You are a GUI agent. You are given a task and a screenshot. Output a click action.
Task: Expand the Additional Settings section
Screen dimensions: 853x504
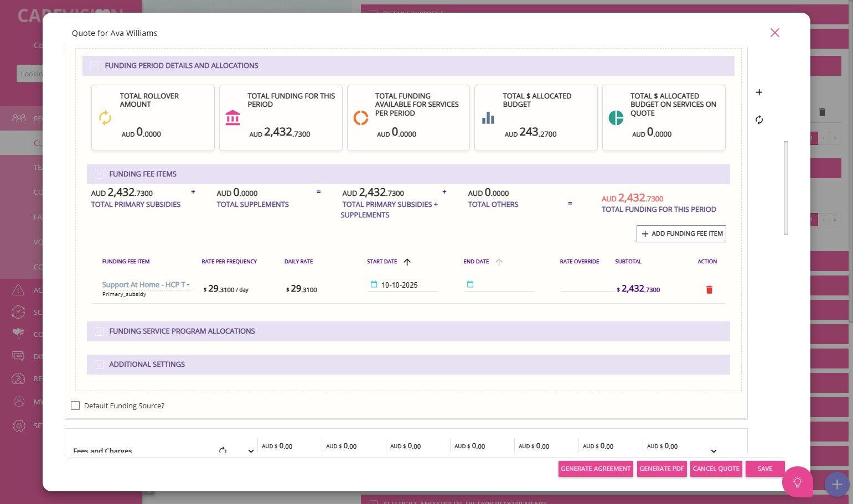(x=99, y=365)
